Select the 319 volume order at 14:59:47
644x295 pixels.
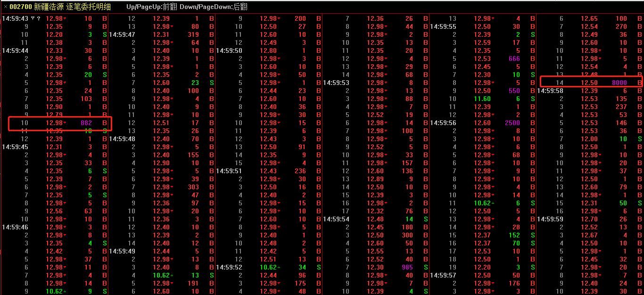[193, 34]
